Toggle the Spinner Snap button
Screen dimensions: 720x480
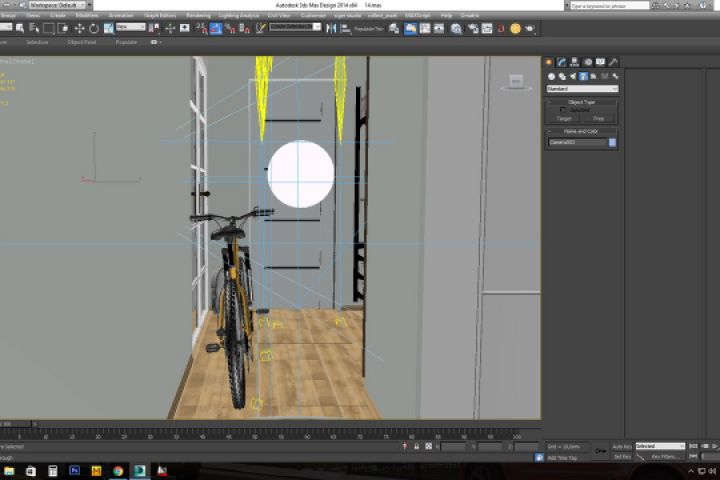click(245, 28)
